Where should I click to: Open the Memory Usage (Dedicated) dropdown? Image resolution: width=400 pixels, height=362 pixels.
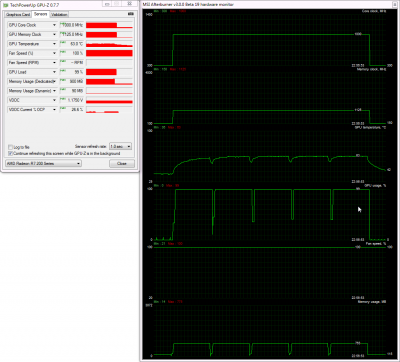[x=54, y=81]
